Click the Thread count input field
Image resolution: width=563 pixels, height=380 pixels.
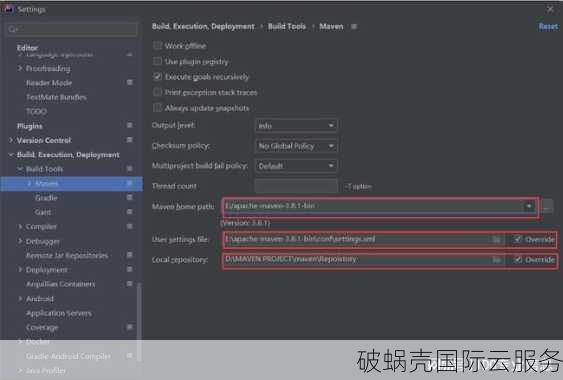296,186
